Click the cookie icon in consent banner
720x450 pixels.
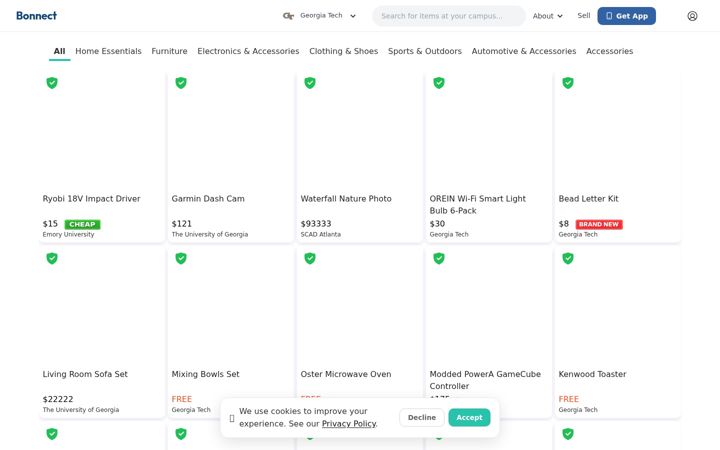232,418
